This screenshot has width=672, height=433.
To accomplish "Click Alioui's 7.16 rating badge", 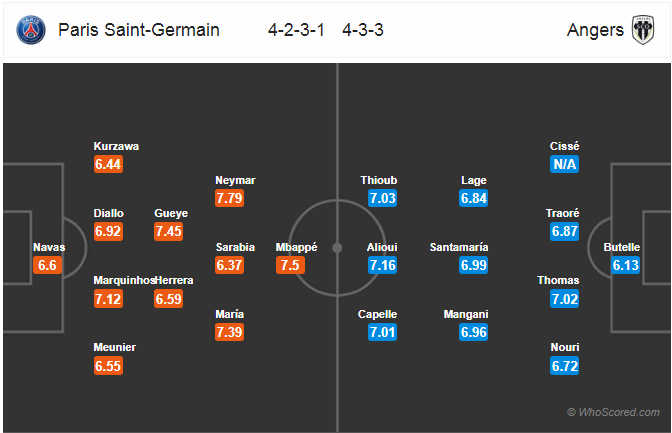I will (x=382, y=265).
